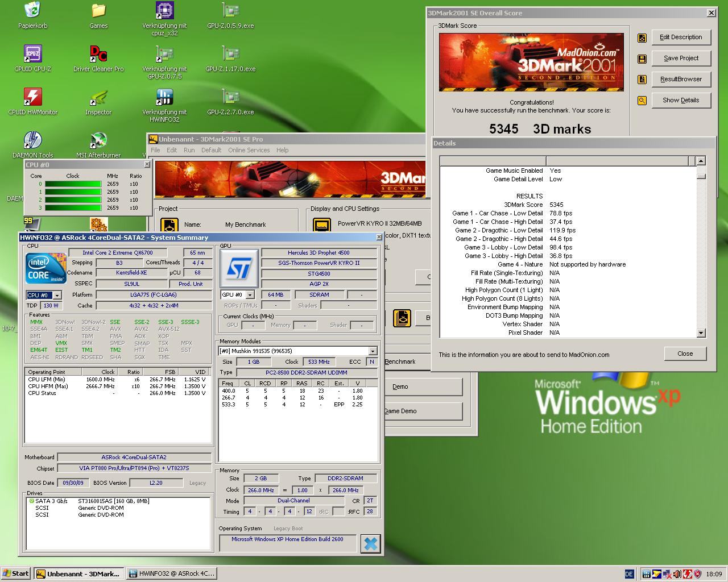Image resolution: width=728 pixels, height=582 pixels.
Task: Click the Core 0 clock bar
Action: pos(73,184)
